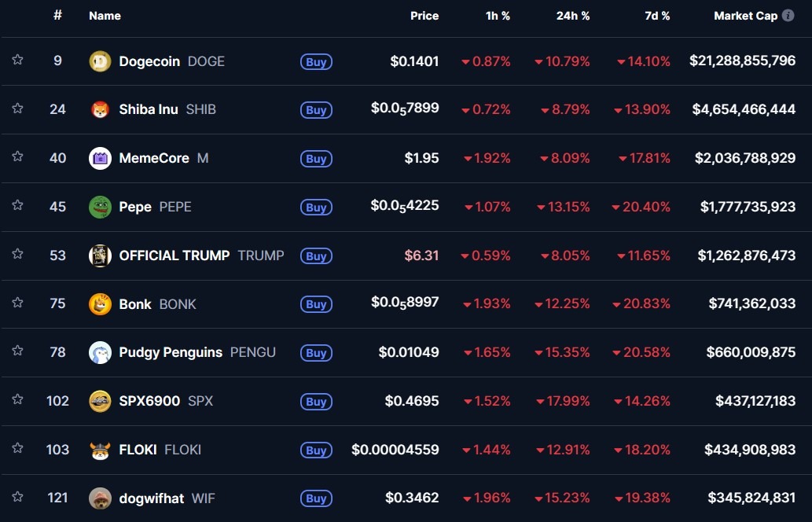Add Dogecoin to watchlist via star
The height and width of the screenshot is (522, 812).
tap(17, 61)
